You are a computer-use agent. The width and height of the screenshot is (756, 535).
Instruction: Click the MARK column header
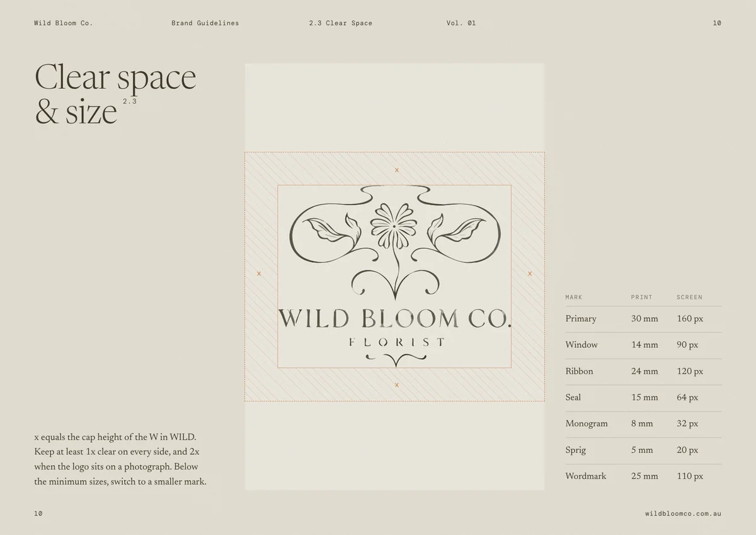pos(574,297)
